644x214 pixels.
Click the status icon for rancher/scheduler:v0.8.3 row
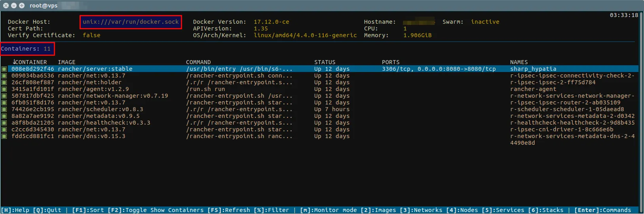(4, 110)
